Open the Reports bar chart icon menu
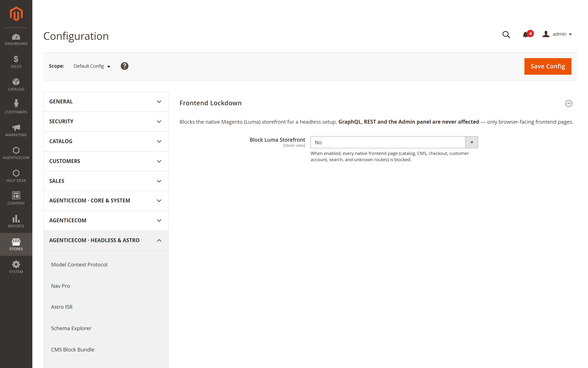The height and width of the screenshot is (368, 588). pos(16,221)
